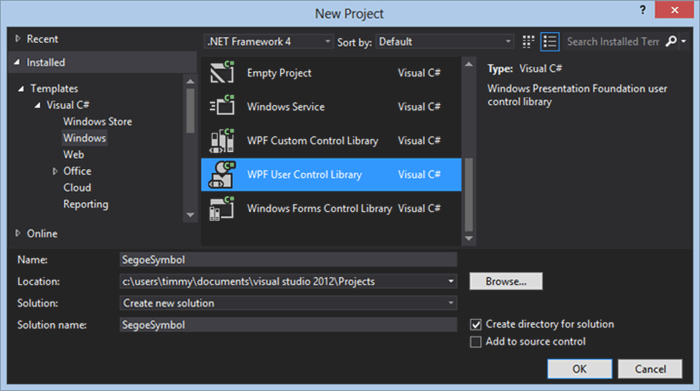Viewport: 700px width, 391px height.
Task: Expand the Online section
Action: tap(18, 233)
